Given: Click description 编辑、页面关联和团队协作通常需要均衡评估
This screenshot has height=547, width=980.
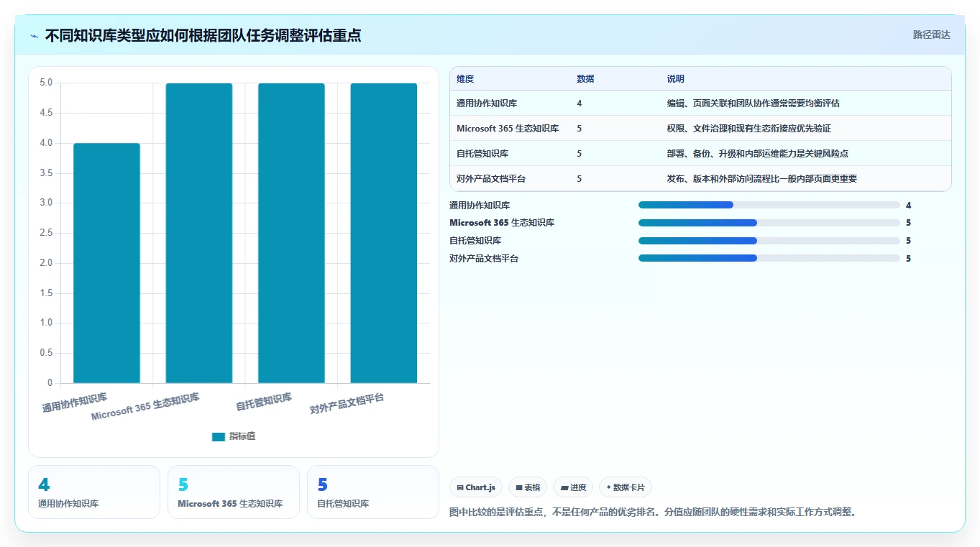Looking at the screenshot, I should (x=753, y=104).
